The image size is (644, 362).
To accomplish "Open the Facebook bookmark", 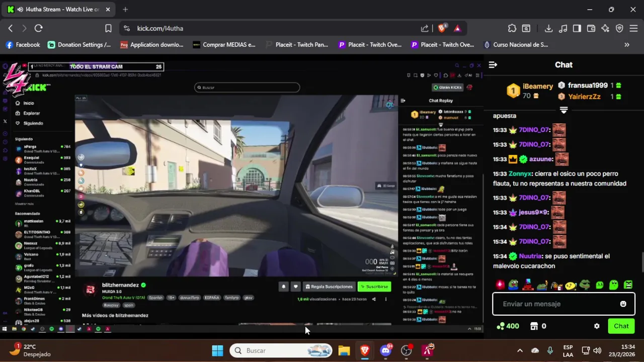I will coord(23,45).
